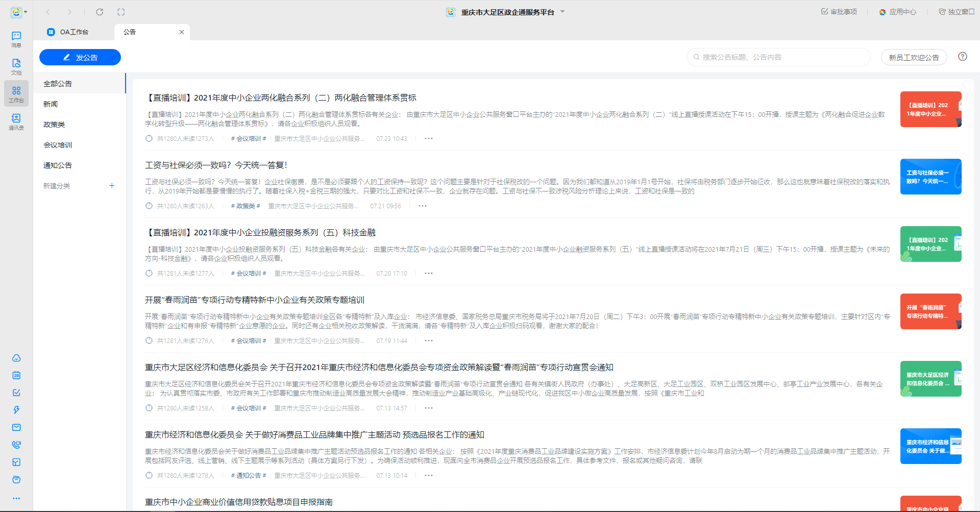Click 07.23 10:43 timestamp text
980x512 pixels.
[391, 138]
